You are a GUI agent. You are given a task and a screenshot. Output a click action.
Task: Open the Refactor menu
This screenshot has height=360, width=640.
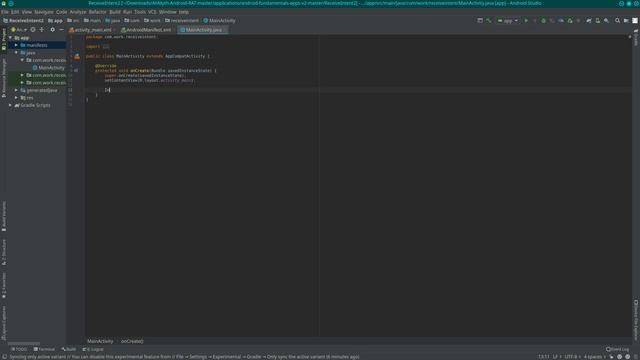(x=98, y=12)
